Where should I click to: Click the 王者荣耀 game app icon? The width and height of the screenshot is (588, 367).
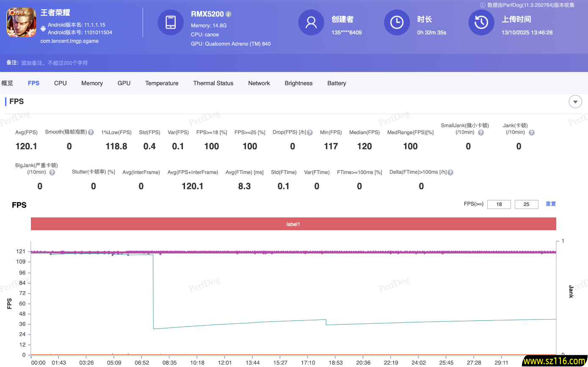coord(21,23)
